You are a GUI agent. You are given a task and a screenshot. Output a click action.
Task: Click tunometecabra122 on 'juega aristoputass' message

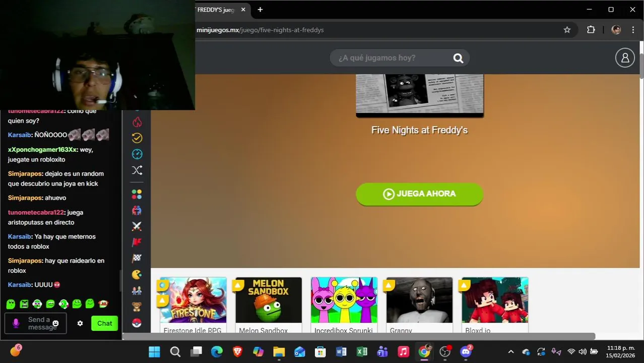[x=36, y=212]
